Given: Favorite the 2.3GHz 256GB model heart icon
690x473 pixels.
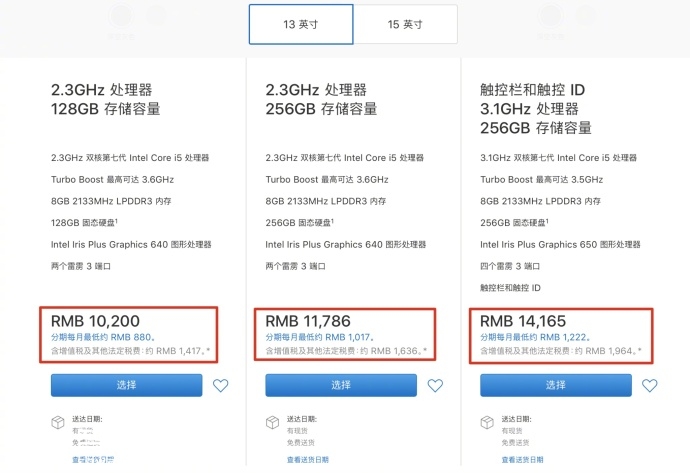Looking at the screenshot, I should click(x=435, y=385).
